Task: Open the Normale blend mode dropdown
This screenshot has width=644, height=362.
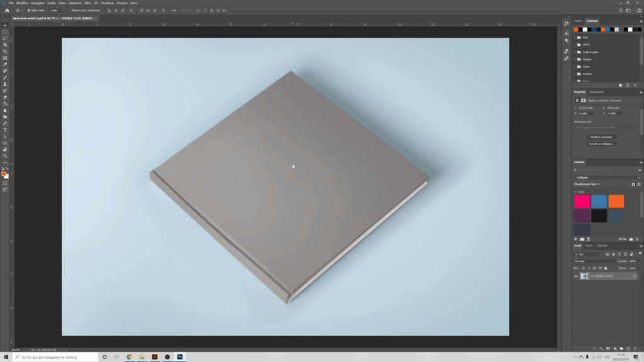Action: (x=594, y=261)
